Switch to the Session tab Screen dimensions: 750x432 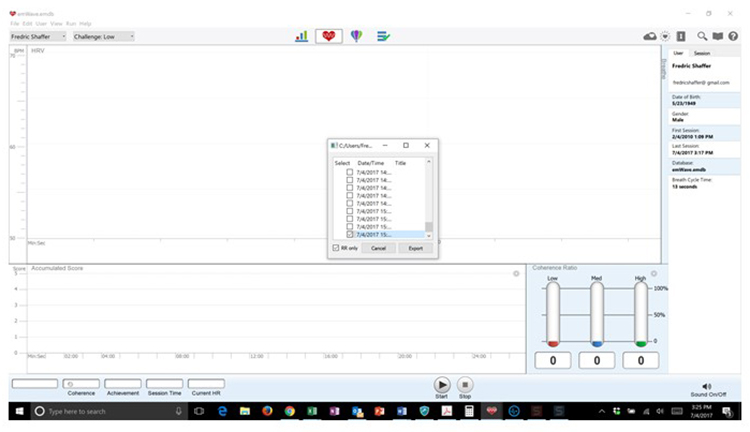point(702,53)
